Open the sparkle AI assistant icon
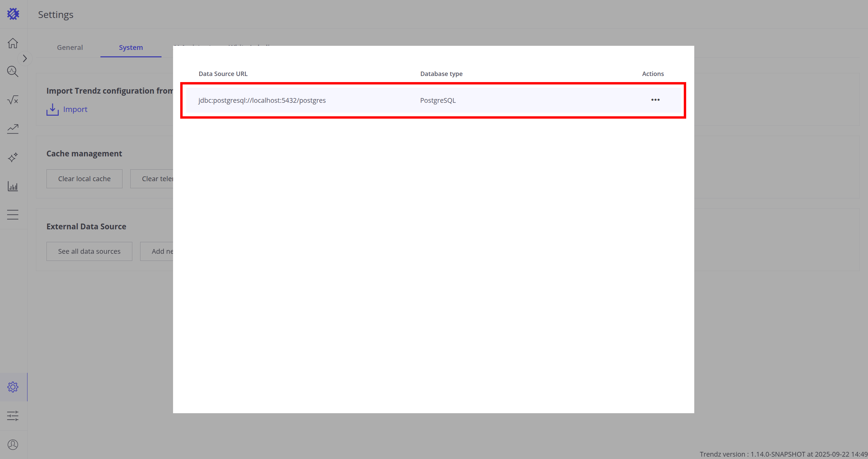868x459 pixels. point(13,157)
